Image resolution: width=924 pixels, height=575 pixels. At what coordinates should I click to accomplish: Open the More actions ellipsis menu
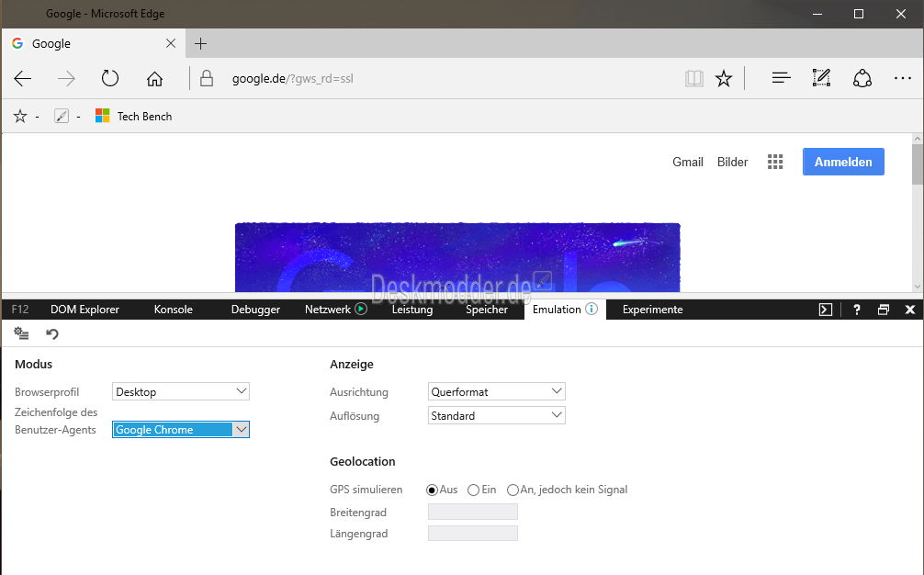tap(903, 78)
